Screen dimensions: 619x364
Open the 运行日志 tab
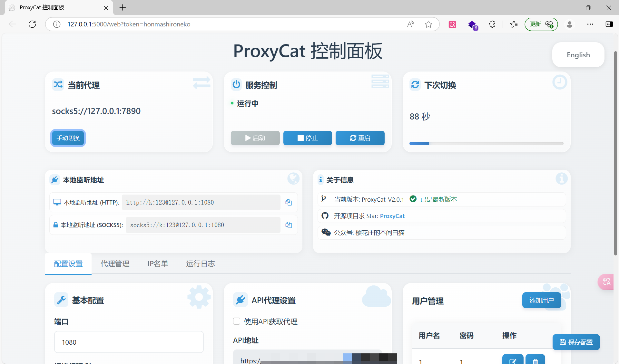pos(200,264)
